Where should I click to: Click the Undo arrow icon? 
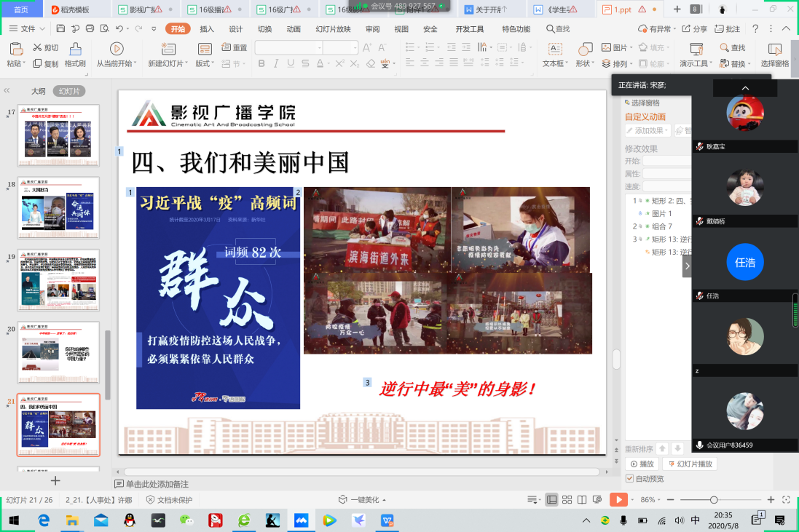pyautogui.click(x=119, y=29)
